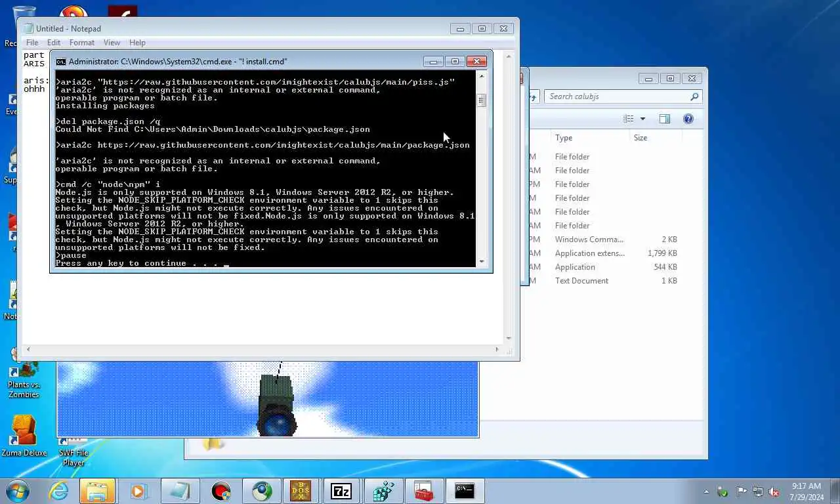This screenshot has height=504, width=840.
Task: Open the DOSBox taskbar icon
Action: (x=301, y=491)
